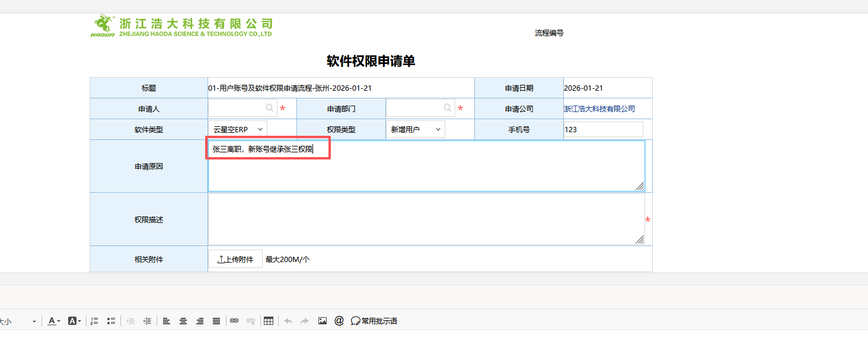
Task: Click inside the 权限描述 description field
Action: [424, 218]
